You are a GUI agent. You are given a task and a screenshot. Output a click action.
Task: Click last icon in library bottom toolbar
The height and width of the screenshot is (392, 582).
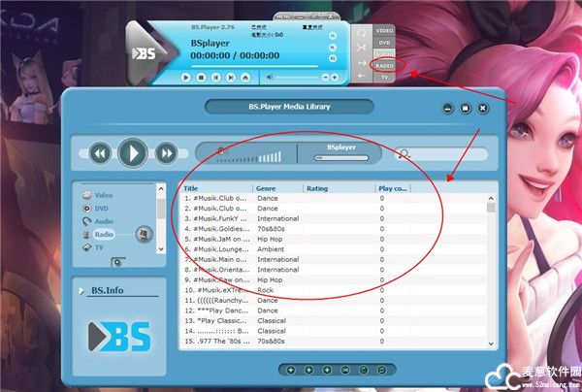(381, 370)
